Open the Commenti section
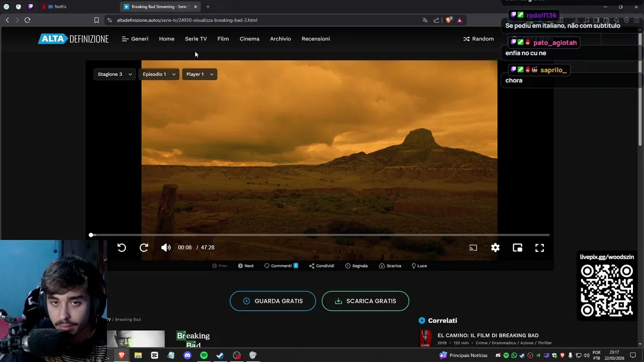This screenshot has width=644, height=362. pos(281,265)
